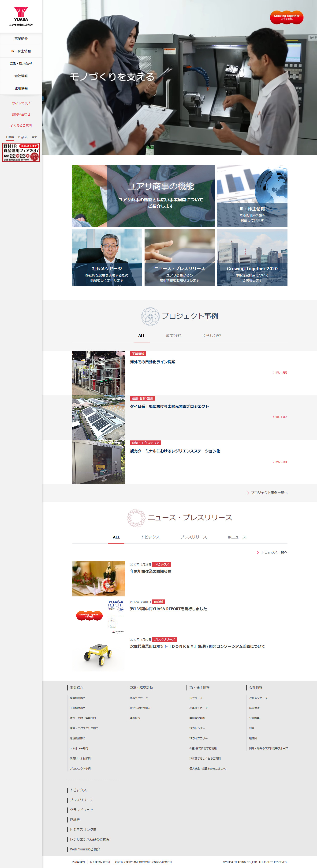This screenshot has width=317, height=868.
Task: Open the 採用情報 sidebar menu
Action: [21, 89]
